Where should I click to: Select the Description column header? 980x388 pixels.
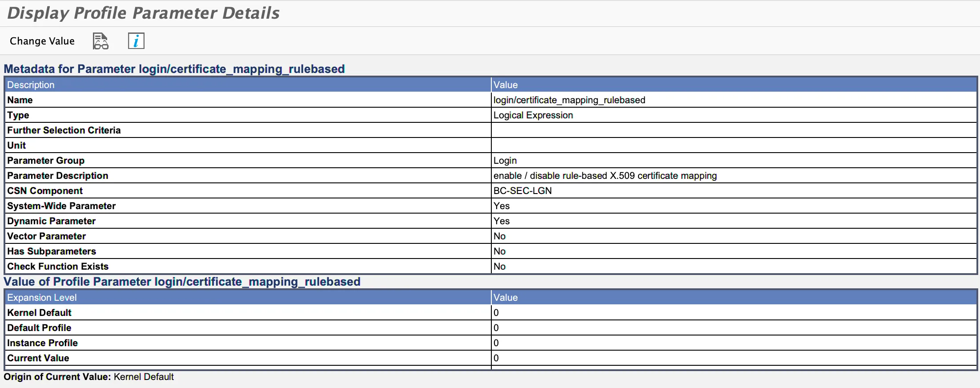pyautogui.click(x=31, y=85)
